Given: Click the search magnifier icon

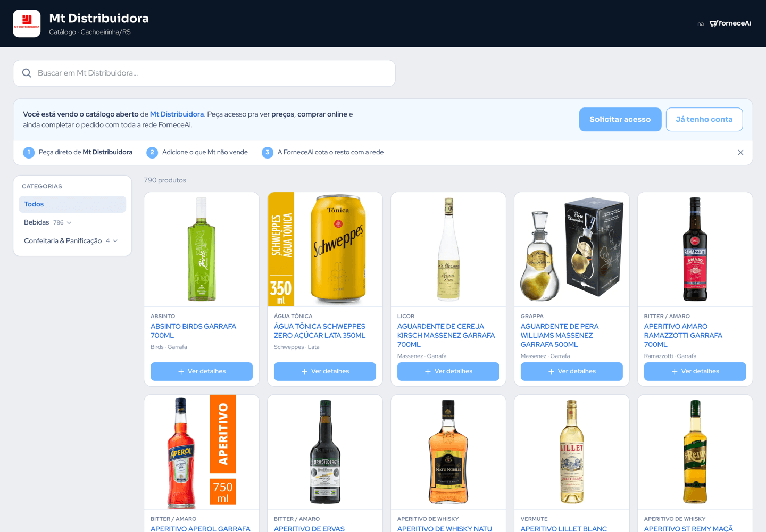Looking at the screenshot, I should point(27,73).
